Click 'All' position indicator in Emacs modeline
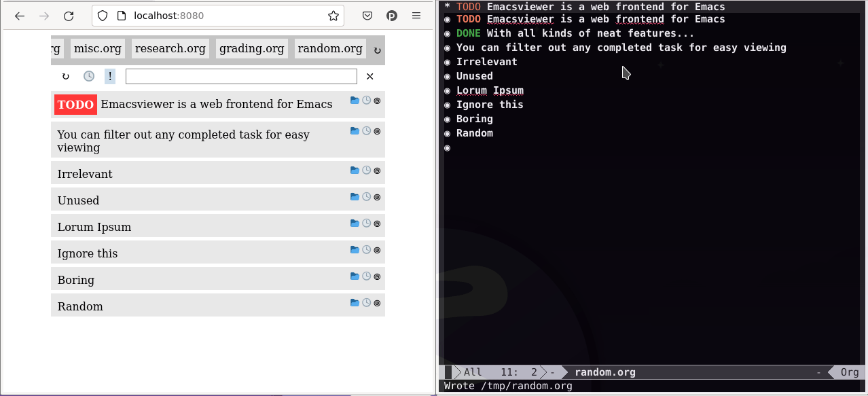Viewport: 868px width, 396px height. point(473,372)
